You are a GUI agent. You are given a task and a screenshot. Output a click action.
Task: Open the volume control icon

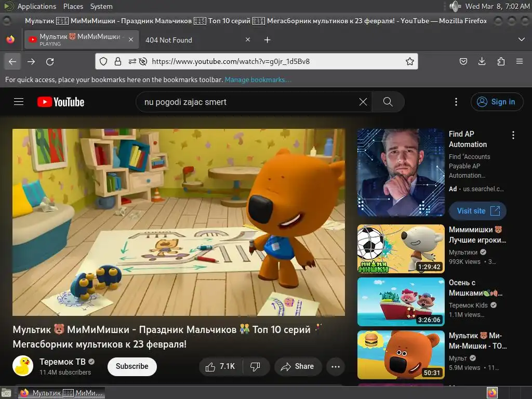(455, 6)
